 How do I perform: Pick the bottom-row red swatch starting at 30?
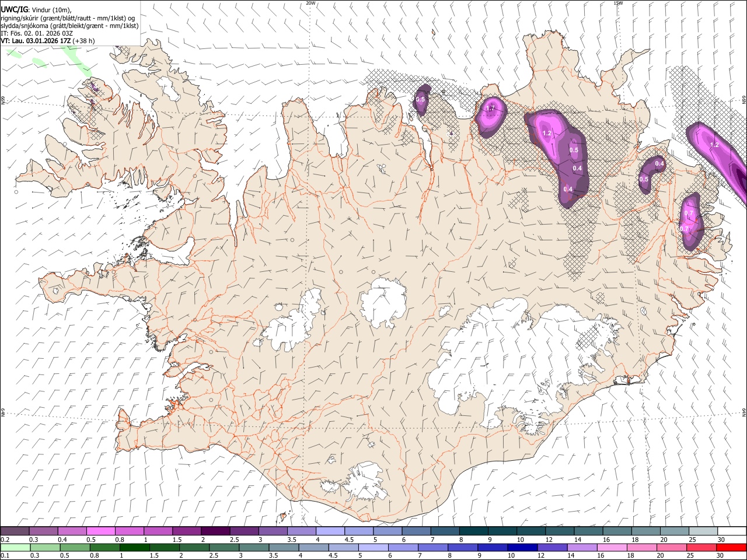[731, 547]
